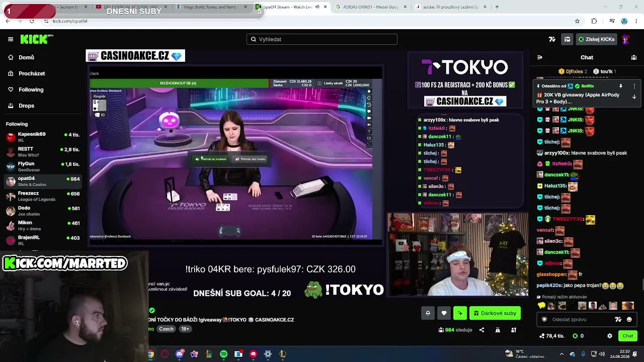Focus the Vyhledat search field
The image size is (644, 362).
[x=322, y=39]
